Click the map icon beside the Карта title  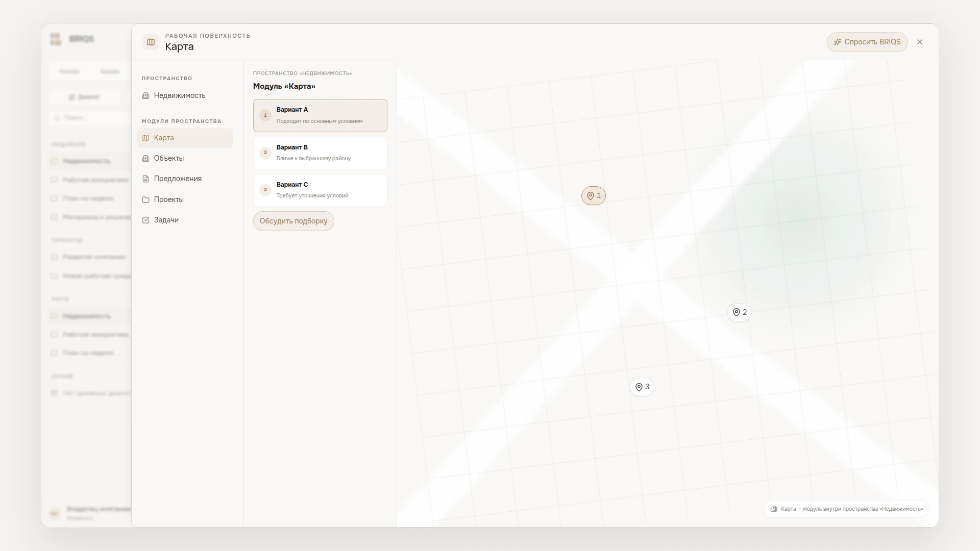click(151, 42)
